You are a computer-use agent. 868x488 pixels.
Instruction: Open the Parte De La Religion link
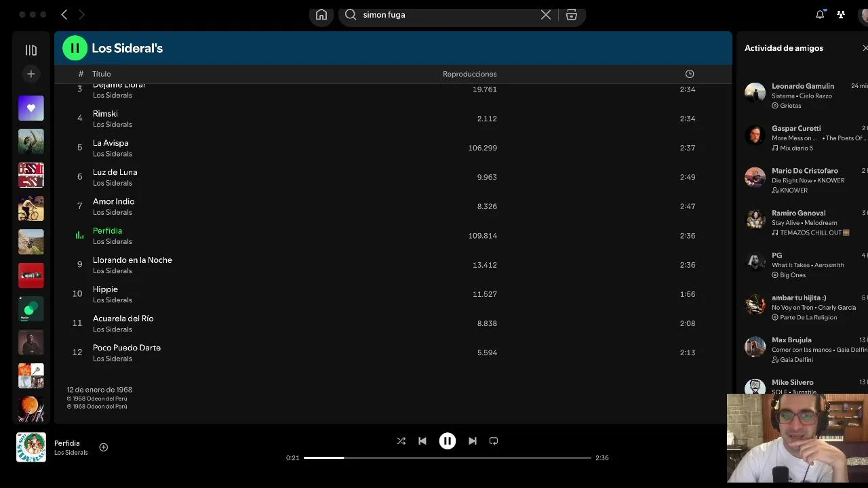tap(808, 317)
